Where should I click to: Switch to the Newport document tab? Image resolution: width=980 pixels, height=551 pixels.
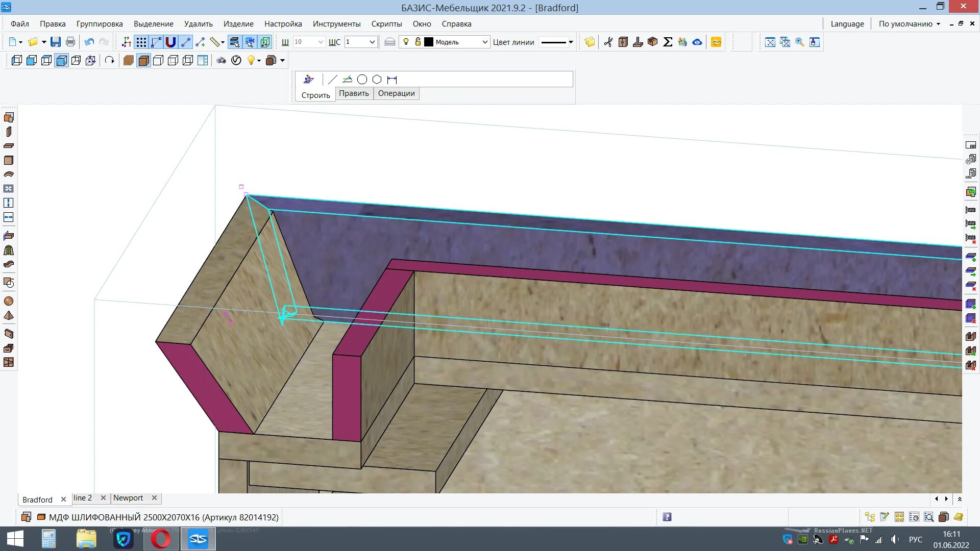128,498
